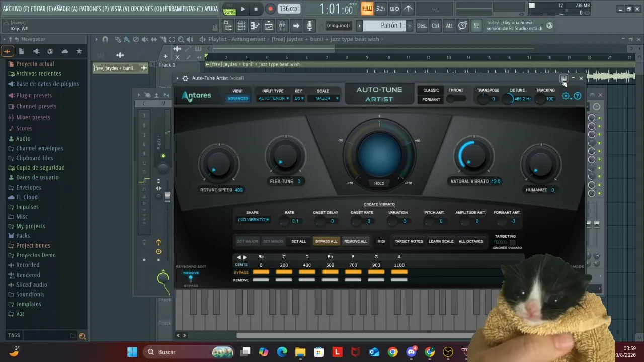Open the HERRAMIENTAS menu

click(183, 9)
